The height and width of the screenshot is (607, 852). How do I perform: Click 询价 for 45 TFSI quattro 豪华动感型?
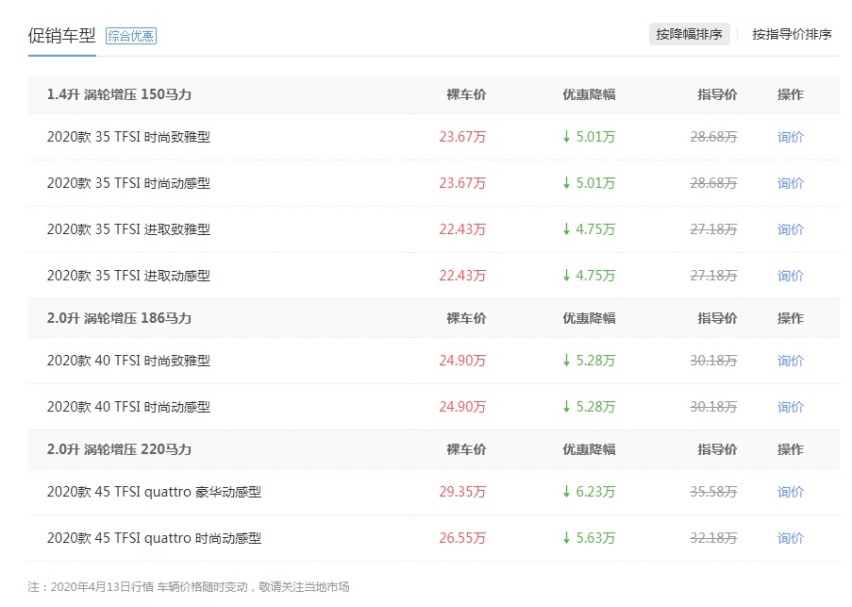[790, 492]
